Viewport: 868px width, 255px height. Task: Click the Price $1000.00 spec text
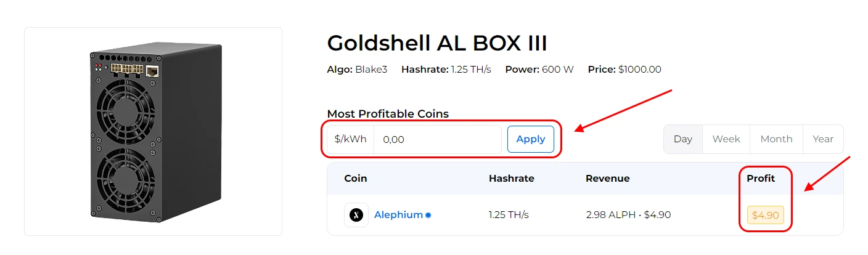click(x=624, y=70)
